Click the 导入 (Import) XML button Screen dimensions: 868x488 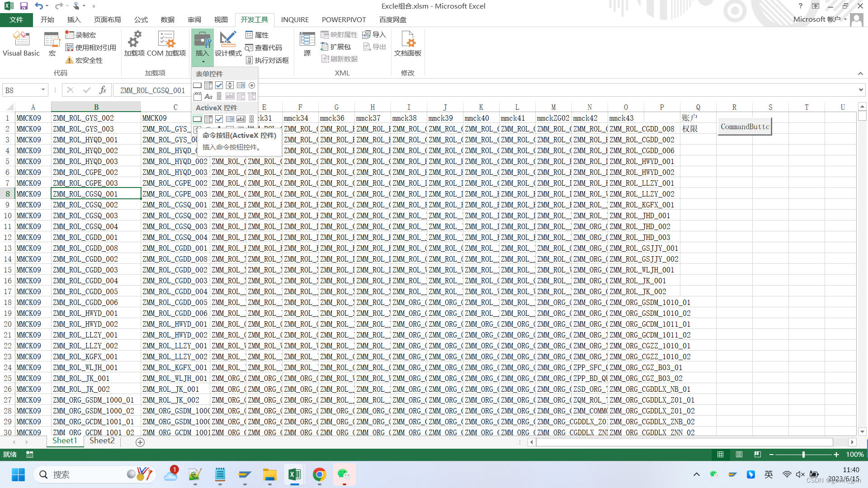374,34
